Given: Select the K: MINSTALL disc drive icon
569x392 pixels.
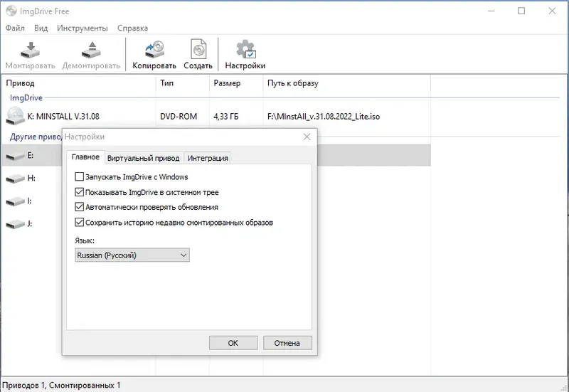Looking at the screenshot, I should point(15,116).
